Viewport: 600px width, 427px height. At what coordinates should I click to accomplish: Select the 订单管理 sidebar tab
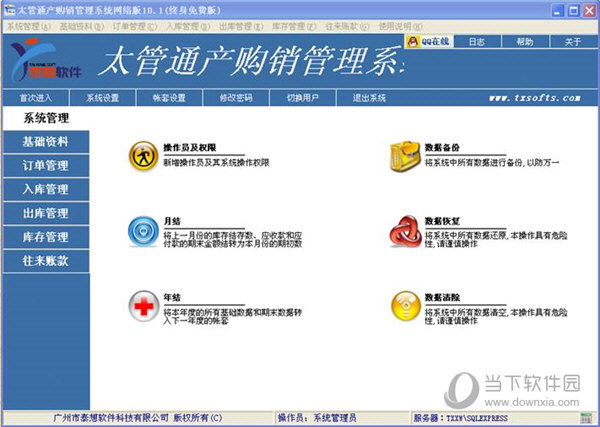pos(46,166)
